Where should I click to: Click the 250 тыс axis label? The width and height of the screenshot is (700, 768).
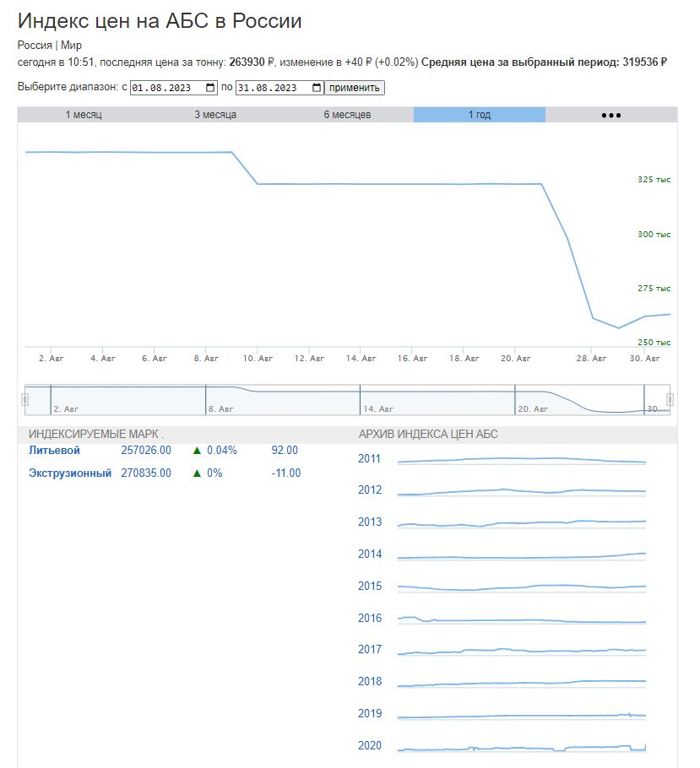(654, 343)
